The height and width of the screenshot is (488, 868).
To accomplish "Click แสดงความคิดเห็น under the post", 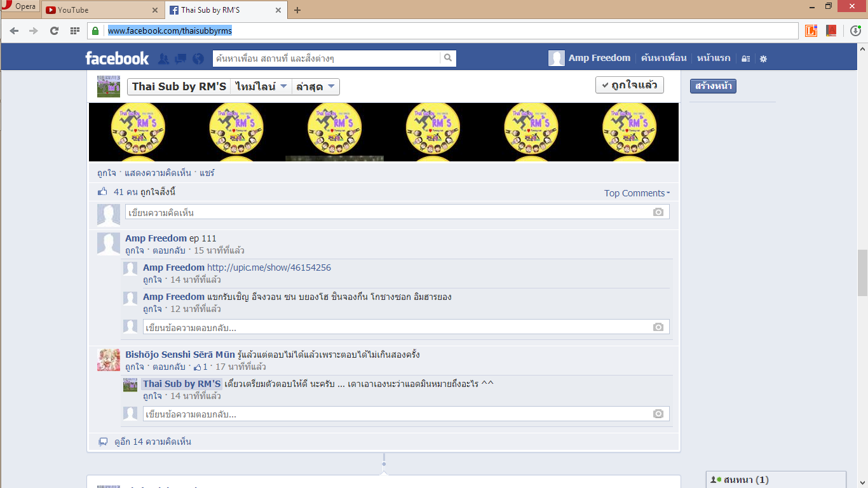I will tap(158, 173).
